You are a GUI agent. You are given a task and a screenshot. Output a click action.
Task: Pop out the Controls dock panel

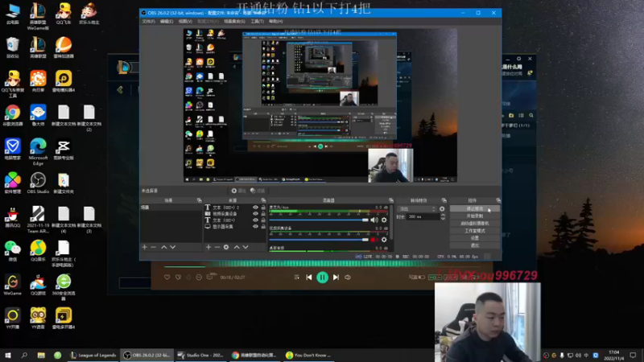click(x=498, y=200)
